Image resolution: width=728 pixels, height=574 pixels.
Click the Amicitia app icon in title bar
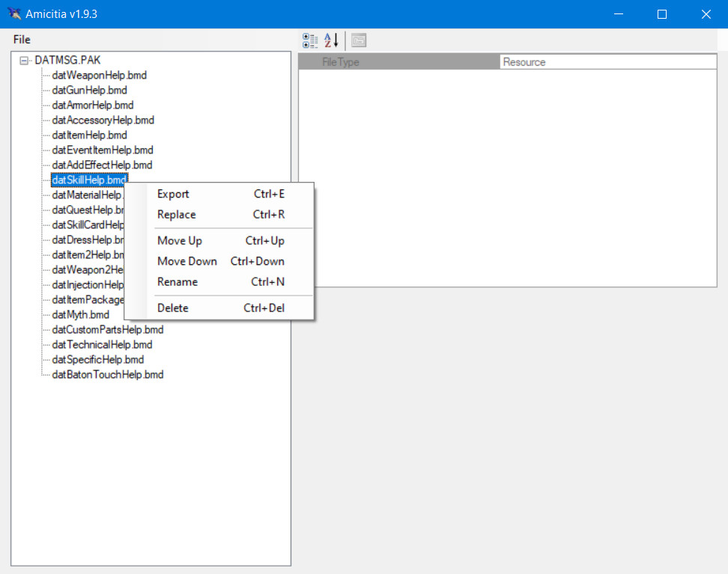(13, 14)
